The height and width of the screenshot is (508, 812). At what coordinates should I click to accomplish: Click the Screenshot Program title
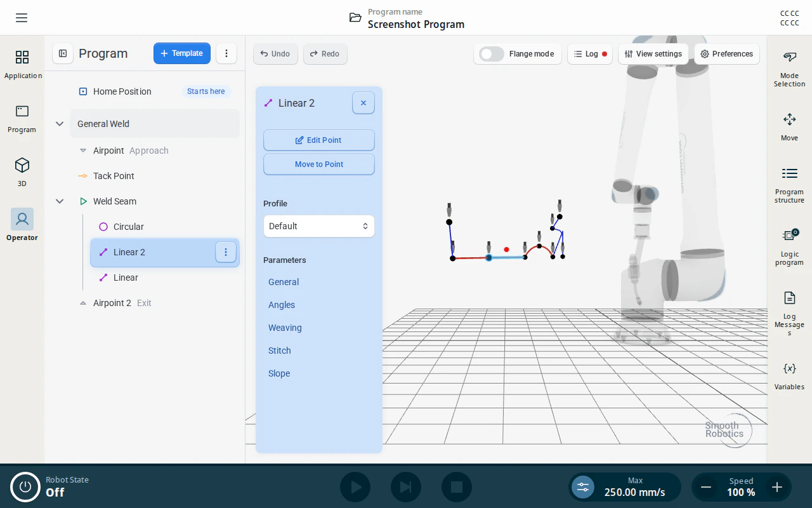point(416,24)
